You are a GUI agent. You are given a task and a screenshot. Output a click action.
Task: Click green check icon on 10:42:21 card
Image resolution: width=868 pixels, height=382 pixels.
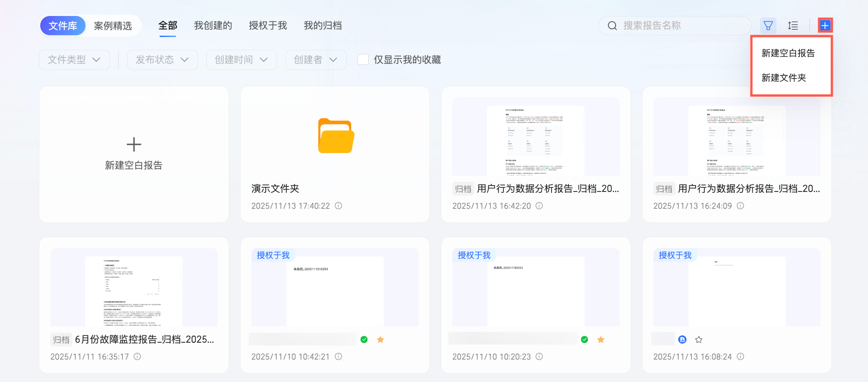coord(364,340)
